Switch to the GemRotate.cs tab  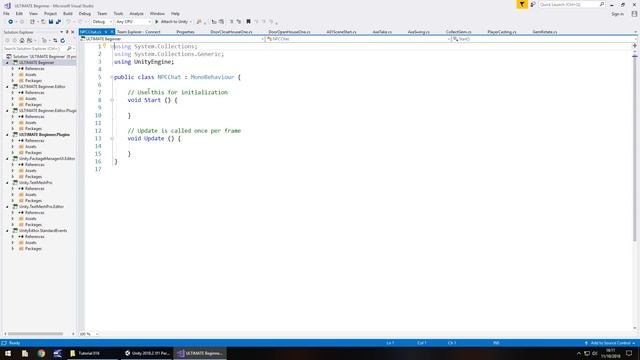click(544, 31)
